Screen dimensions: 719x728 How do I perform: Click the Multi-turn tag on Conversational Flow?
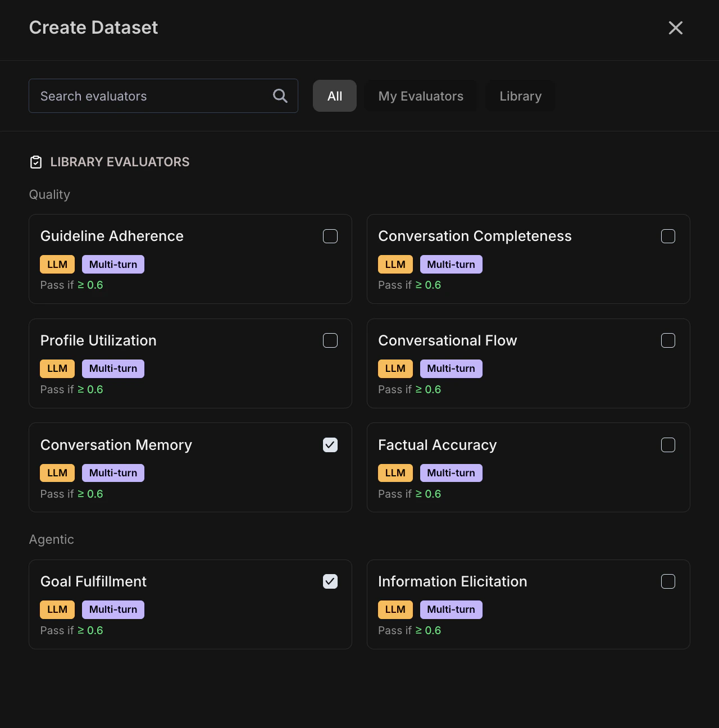pos(450,368)
